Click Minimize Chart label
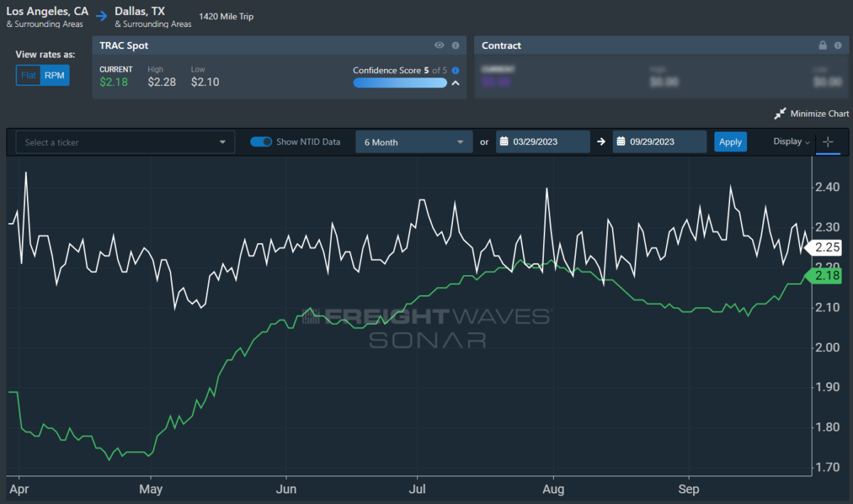The image size is (853, 504). [820, 114]
